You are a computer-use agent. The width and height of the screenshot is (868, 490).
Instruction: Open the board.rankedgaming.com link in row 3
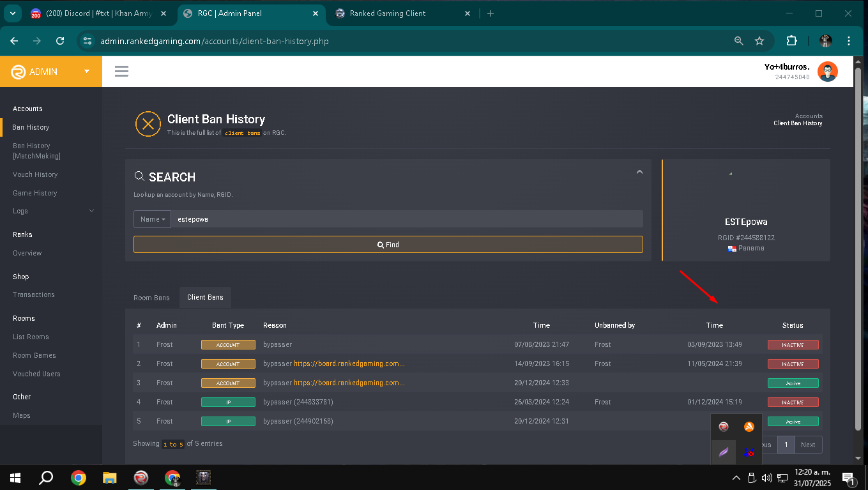pos(349,383)
